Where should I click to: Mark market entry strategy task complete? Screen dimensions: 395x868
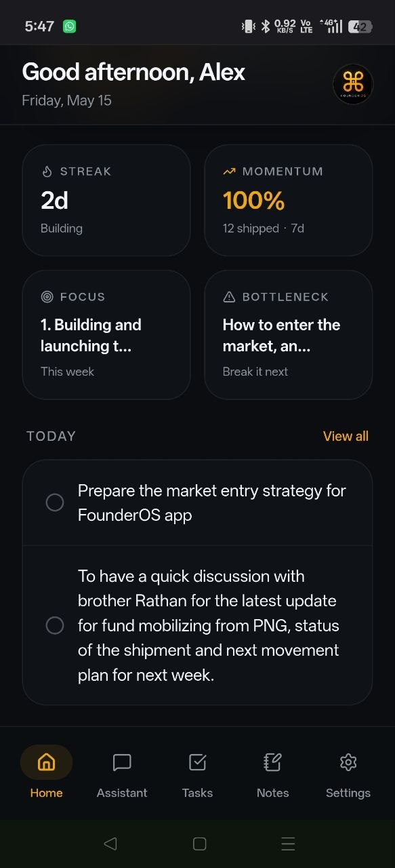(55, 502)
